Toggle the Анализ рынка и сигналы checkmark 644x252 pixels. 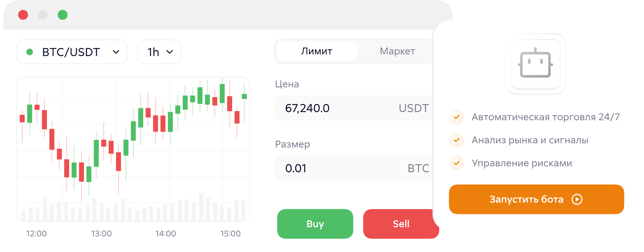pos(457,140)
